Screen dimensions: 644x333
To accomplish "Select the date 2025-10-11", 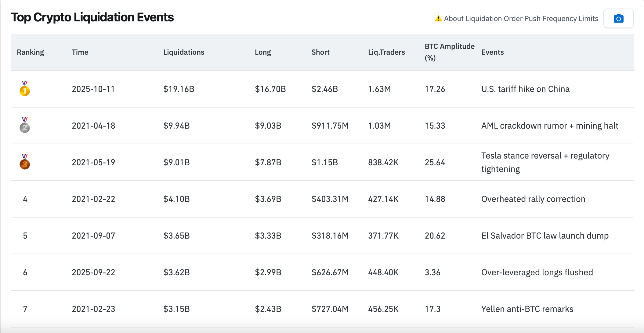I will pyautogui.click(x=93, y=89).
